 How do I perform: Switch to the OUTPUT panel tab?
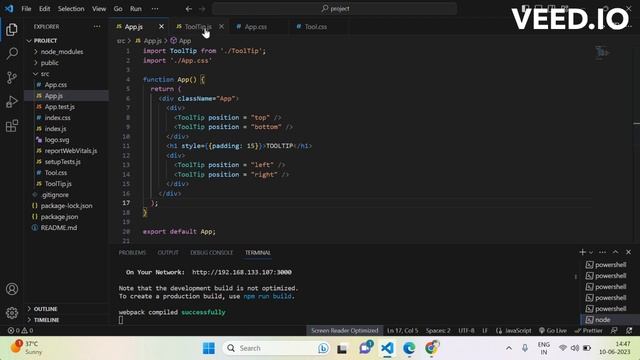168,253
